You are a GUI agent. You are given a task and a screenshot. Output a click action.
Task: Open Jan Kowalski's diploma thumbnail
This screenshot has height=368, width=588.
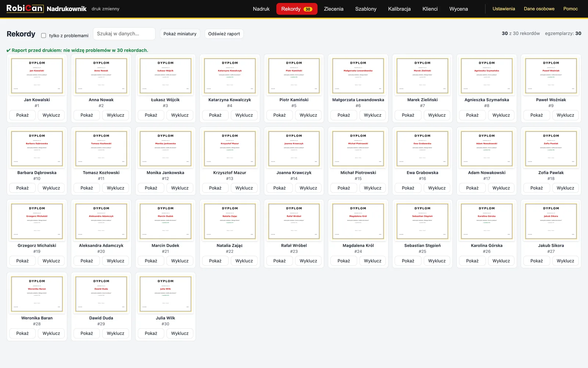37,76
